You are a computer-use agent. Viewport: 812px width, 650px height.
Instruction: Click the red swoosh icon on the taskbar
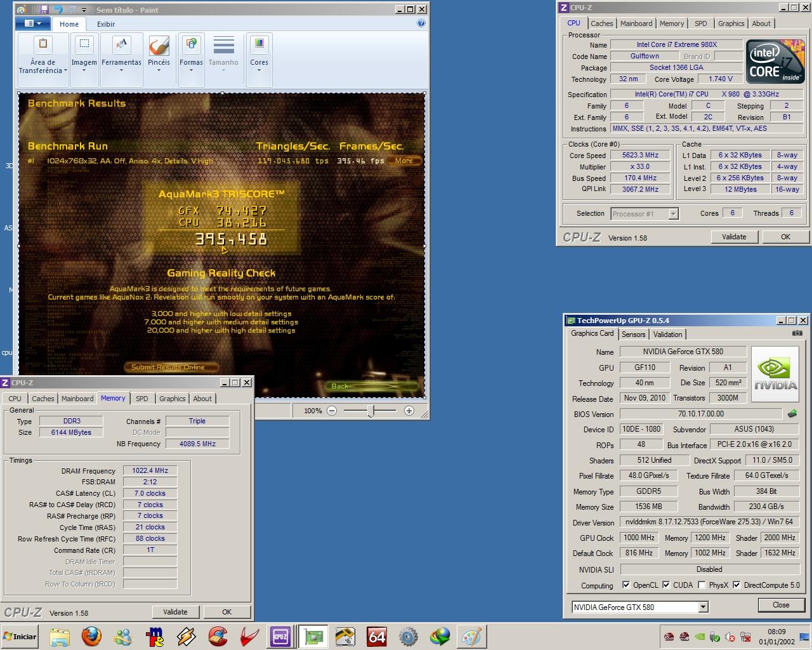250,636
